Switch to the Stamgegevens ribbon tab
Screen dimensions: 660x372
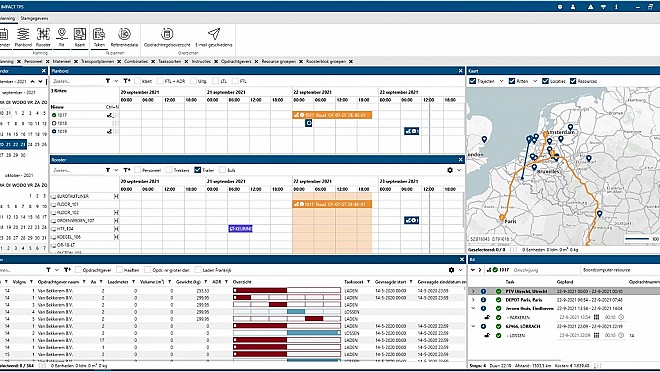35,18
